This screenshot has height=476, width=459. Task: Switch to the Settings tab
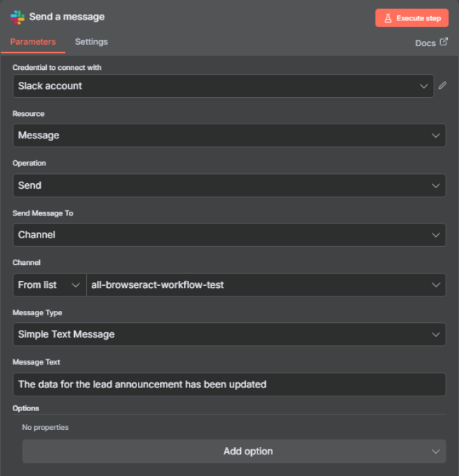pyautogui.click(x=92, y=42)
